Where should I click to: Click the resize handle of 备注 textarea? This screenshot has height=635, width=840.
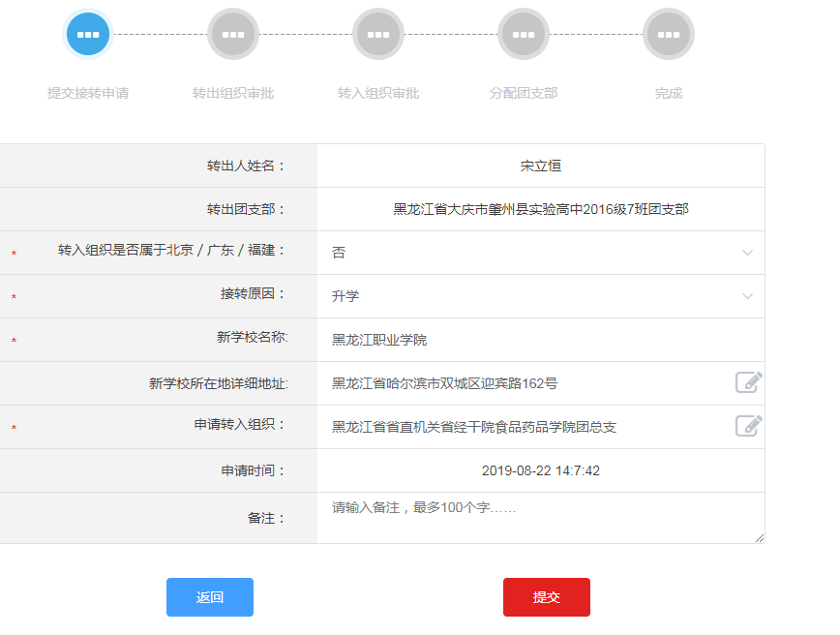759,537
